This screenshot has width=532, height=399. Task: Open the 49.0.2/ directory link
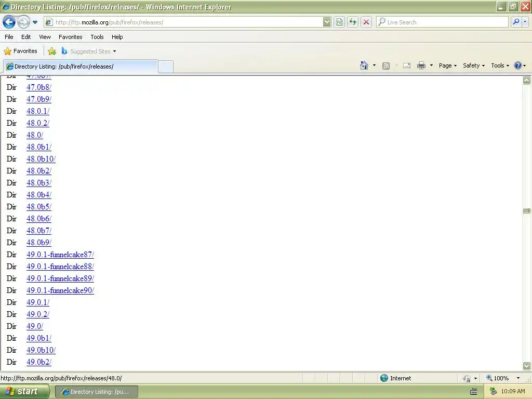38,314
